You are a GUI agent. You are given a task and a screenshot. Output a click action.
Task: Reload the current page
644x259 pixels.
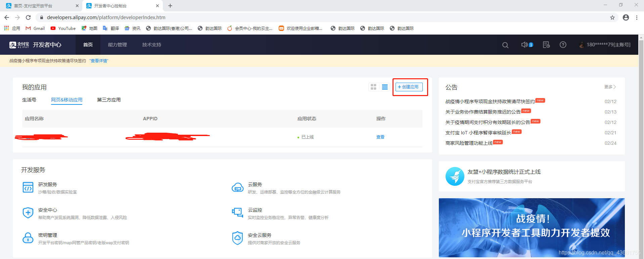[28, 17]
